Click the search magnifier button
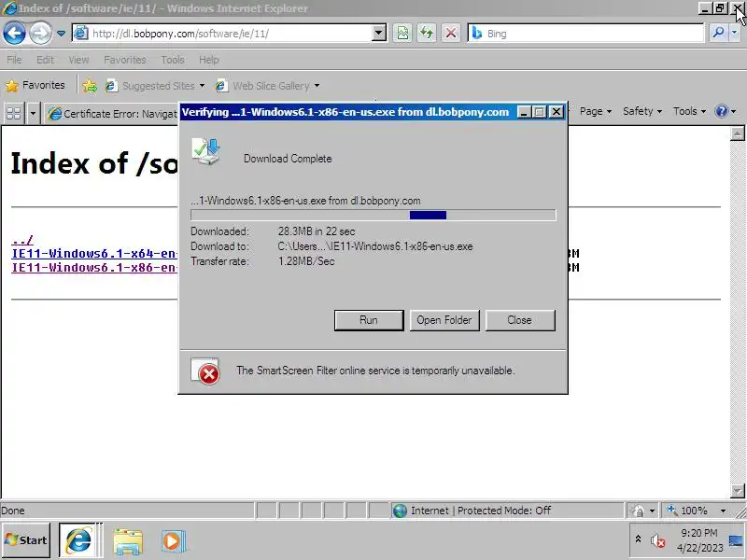Viewport: 747px width, 560px height. pos(718,33)
